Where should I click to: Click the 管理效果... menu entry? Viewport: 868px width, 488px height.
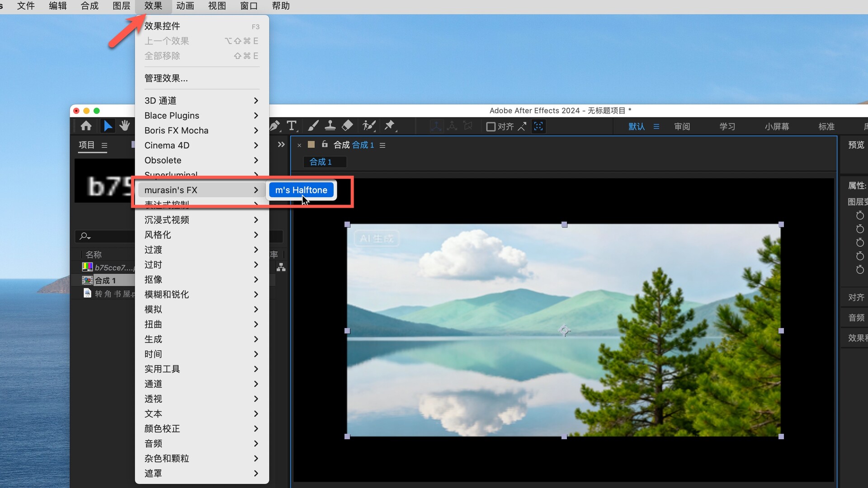tap(166, 78)
